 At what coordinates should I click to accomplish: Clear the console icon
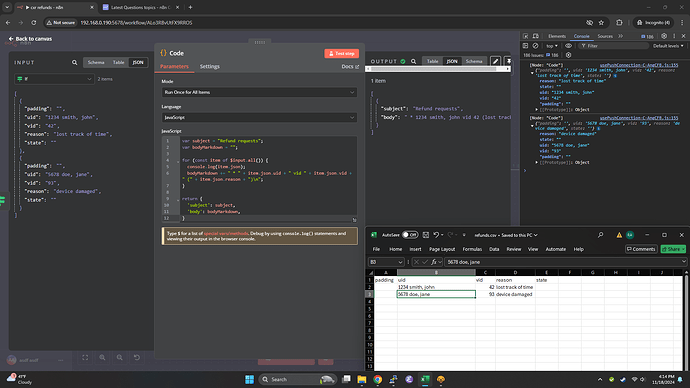pyautogui.click(x=536, y=46)
